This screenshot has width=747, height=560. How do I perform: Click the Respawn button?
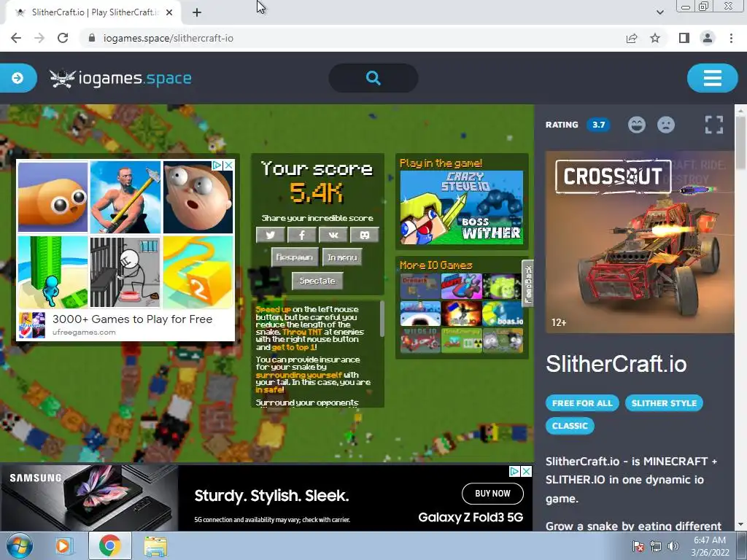pyautogui.click(x=295, y=257)
